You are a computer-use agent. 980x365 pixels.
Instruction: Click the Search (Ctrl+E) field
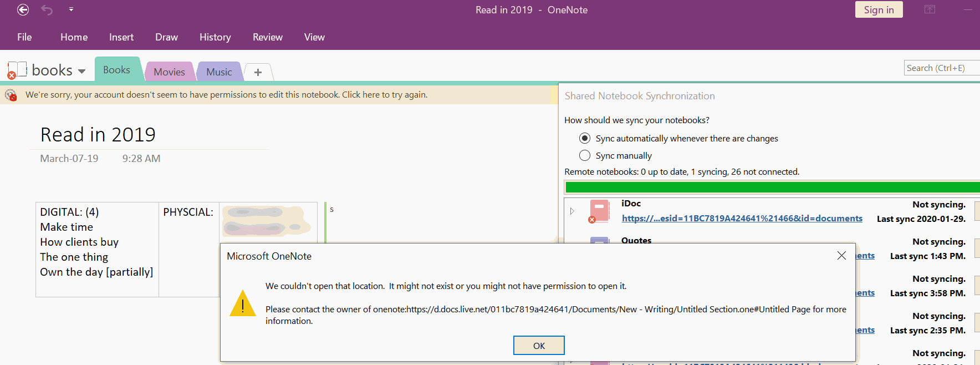pyautogui.click(x=942, y=68)
